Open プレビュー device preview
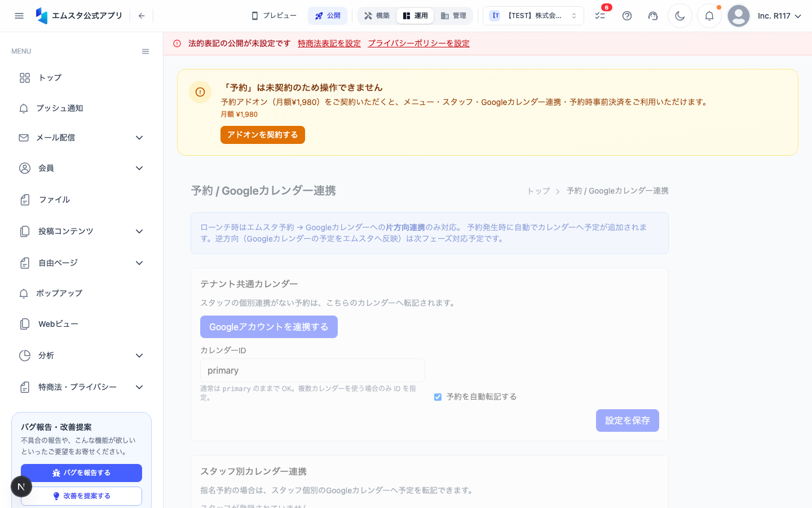Screen dimensions: 812x508 pyautogui.click(x=274, y=16)
